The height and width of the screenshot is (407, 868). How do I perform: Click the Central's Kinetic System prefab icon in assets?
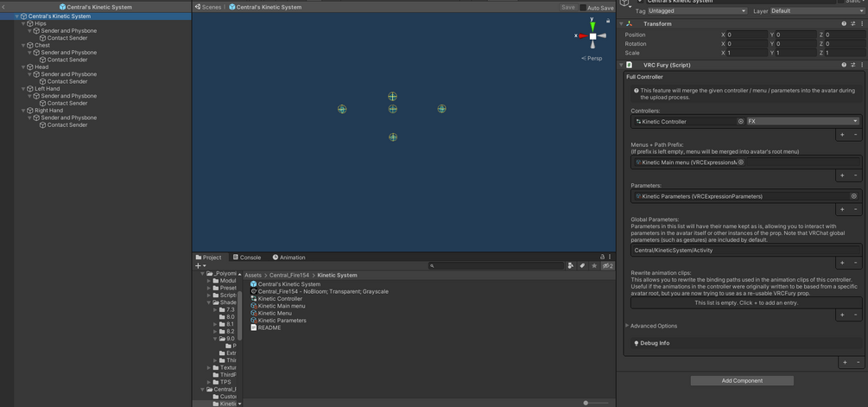pos(254,284)
